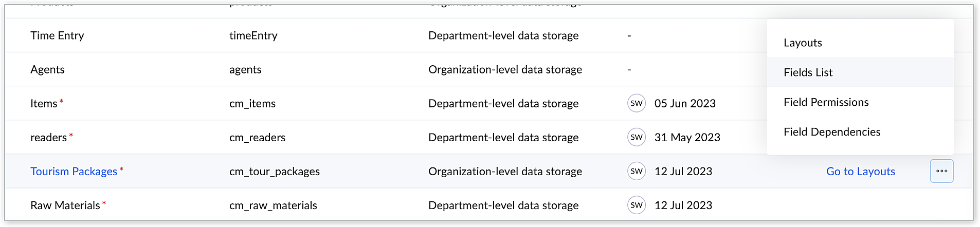Choose Fields List menu option
980x227 pixels.
click(808, 72)
